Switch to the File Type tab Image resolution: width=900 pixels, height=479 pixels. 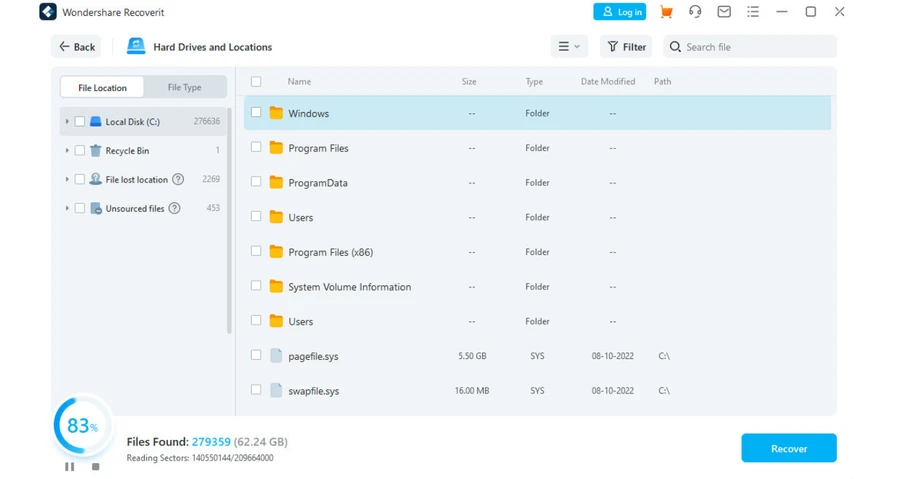click(x=184, y=87)
